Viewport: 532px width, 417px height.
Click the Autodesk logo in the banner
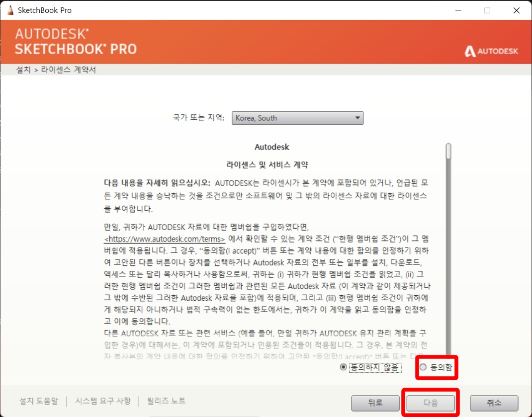click(x=491, y=51)
